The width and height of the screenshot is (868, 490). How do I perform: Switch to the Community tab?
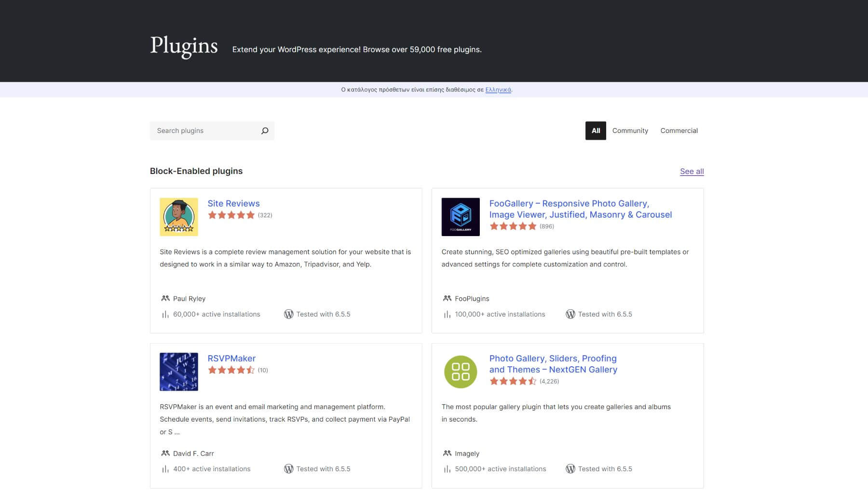pos(630,131)
